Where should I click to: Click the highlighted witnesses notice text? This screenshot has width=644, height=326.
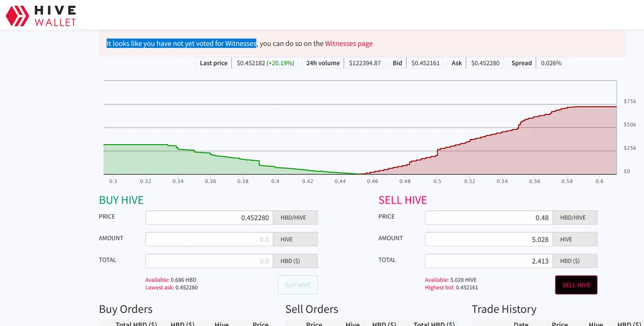tap(182, 43)
